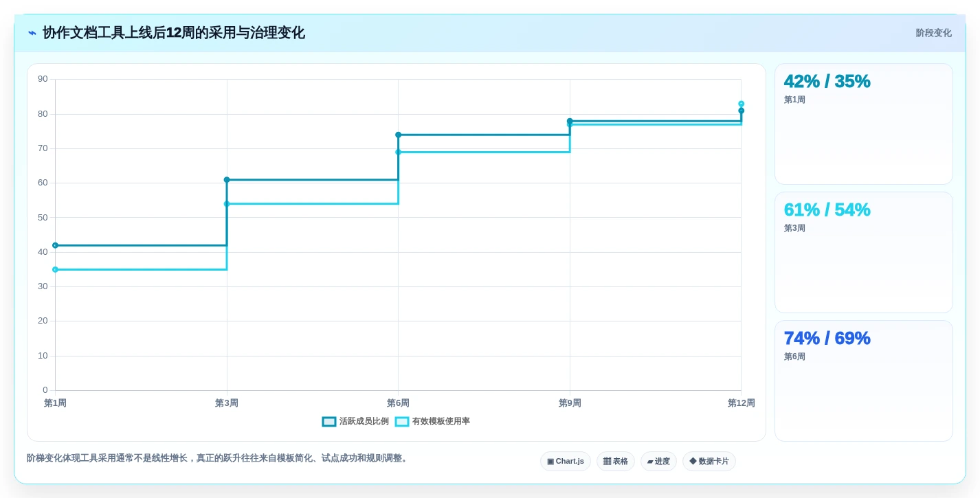
Task: Click the 有效模板使用率 data point at 第1周
Action: coord(55,269)
